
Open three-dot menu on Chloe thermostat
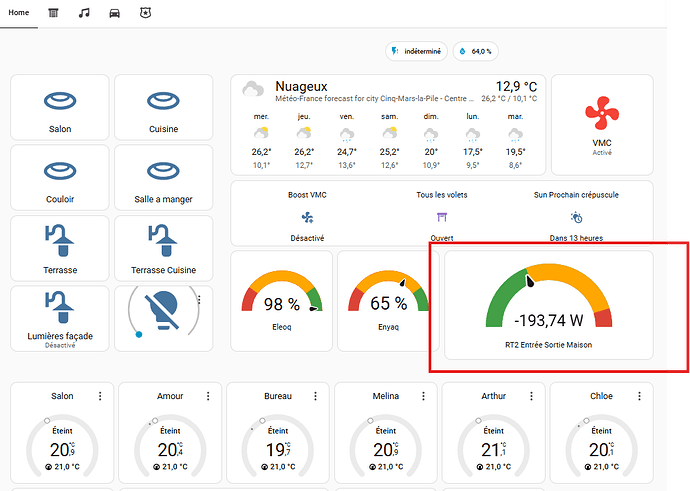pyautogui.click(x=639, y=396)
